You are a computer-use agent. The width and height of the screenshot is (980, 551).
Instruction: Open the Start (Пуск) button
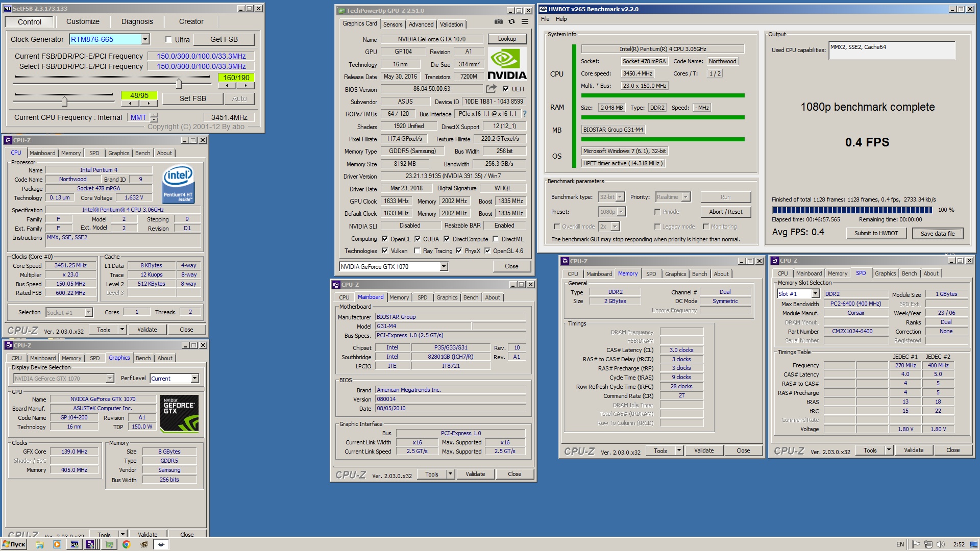click(x=14, y=544)
